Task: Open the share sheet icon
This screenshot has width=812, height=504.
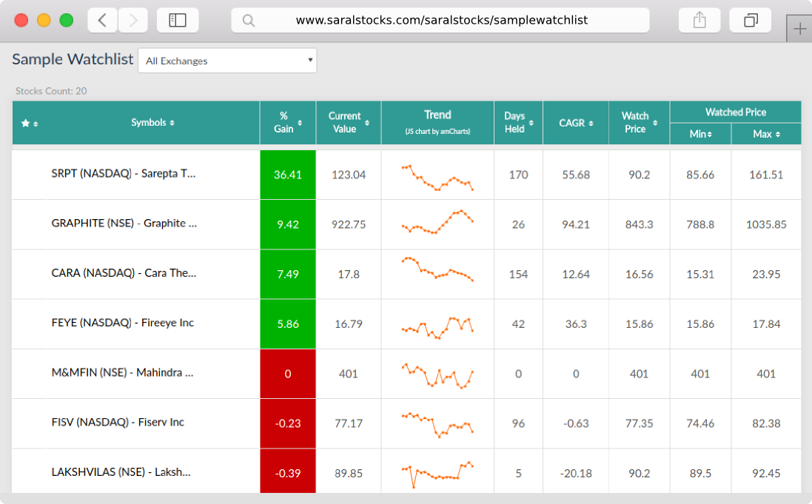Action: tap(699, 20)
